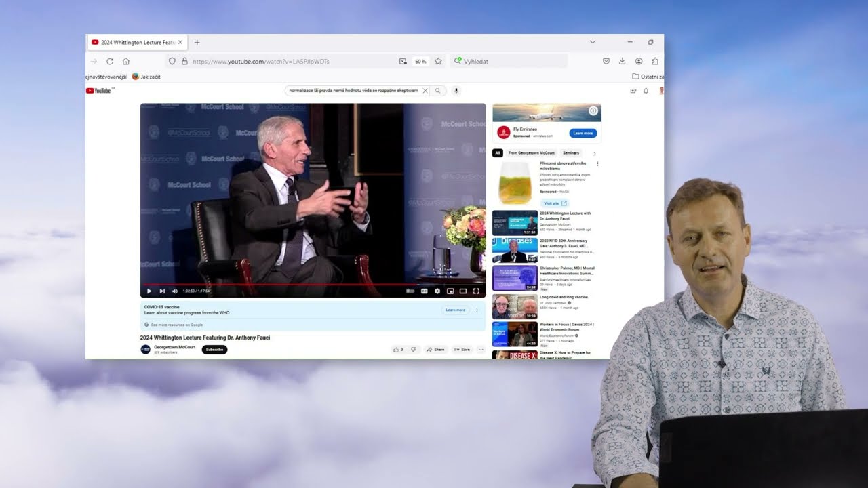Show tracking protection shield info
The height and width of the screenshot is (488, 868).
point(172,61)
